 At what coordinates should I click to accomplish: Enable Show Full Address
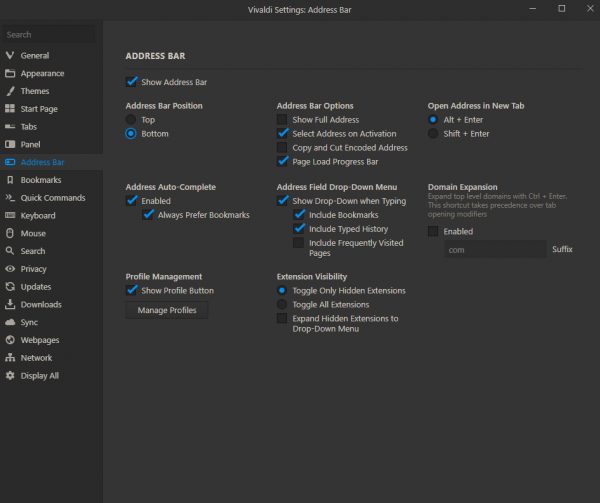(282, 120)
